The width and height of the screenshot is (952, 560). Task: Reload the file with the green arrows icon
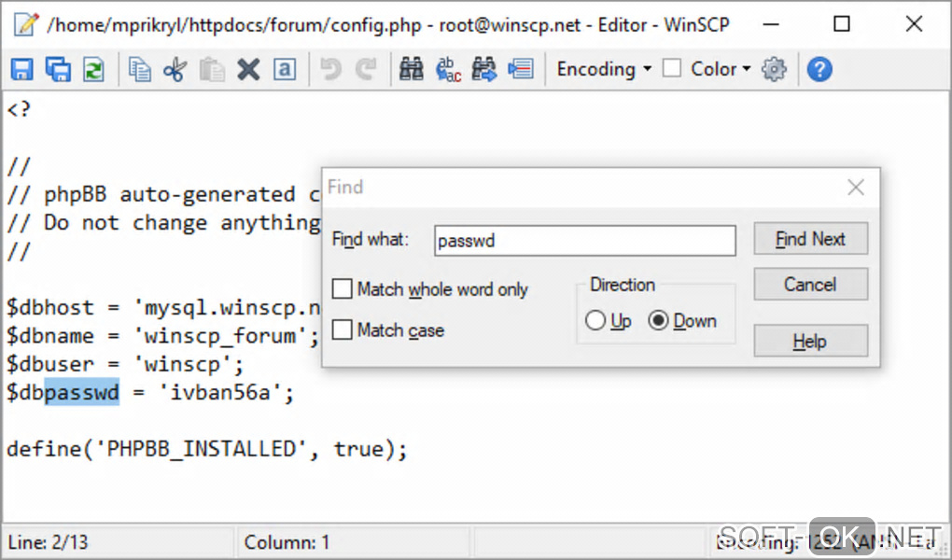(x=93, y=69)
